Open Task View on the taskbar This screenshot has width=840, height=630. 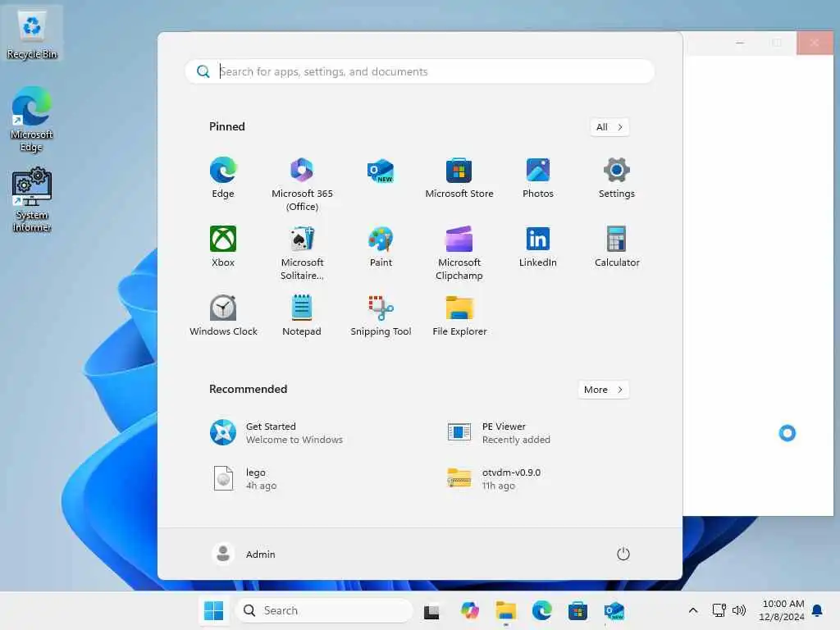pyautogui.click(x=431, y=610)
